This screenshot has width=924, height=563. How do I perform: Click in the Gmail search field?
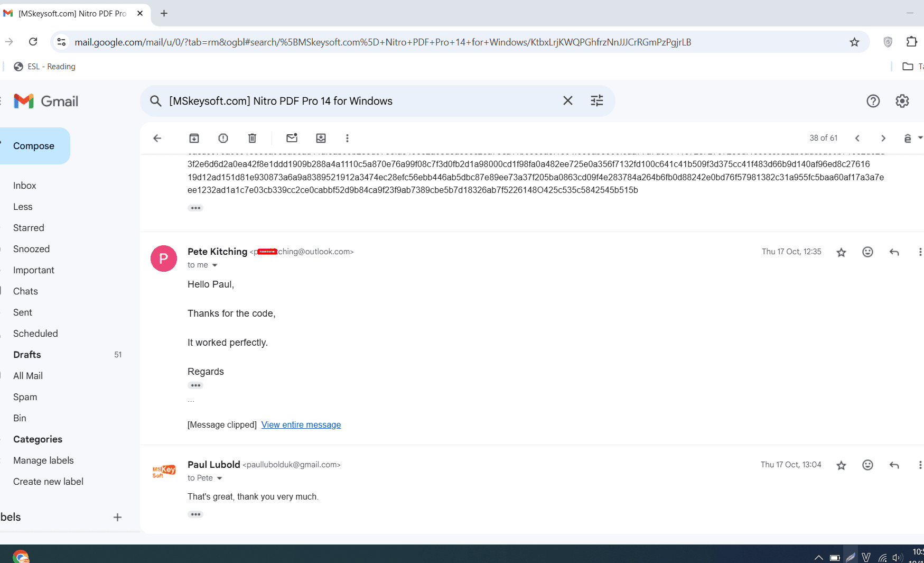(359, 101)
